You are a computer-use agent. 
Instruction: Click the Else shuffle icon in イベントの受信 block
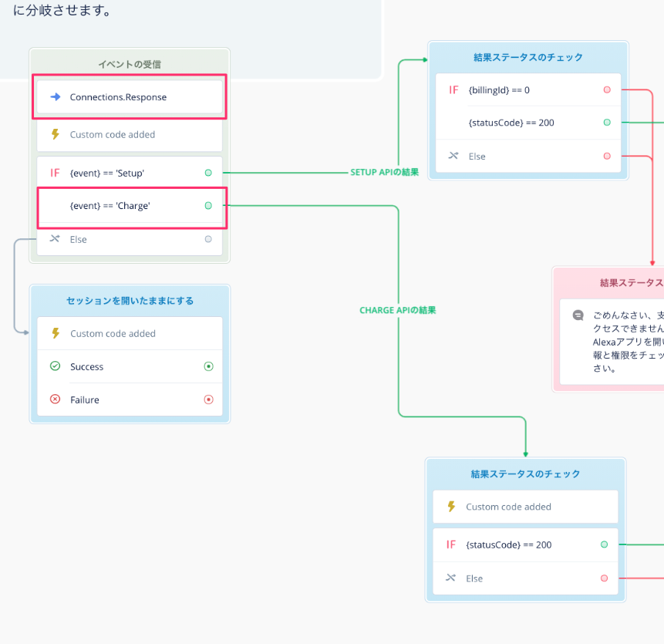[55, 239]
